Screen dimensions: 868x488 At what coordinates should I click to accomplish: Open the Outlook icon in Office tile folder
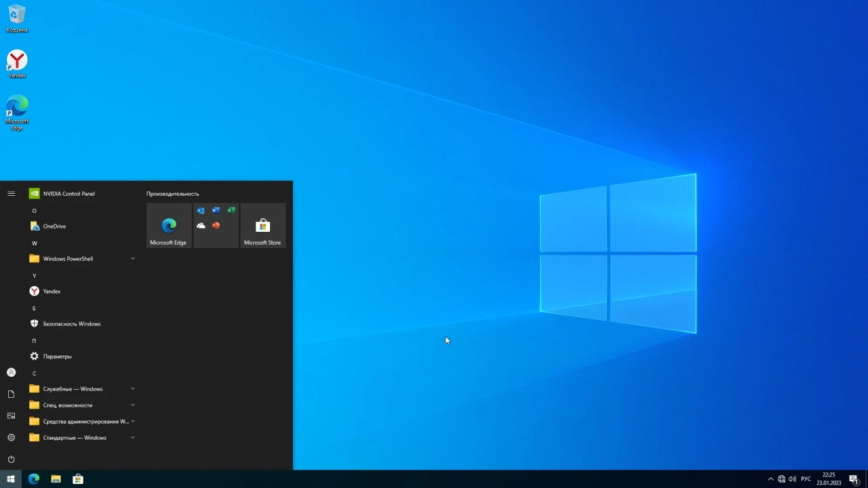pyautogui.click(x=201, y=211)
